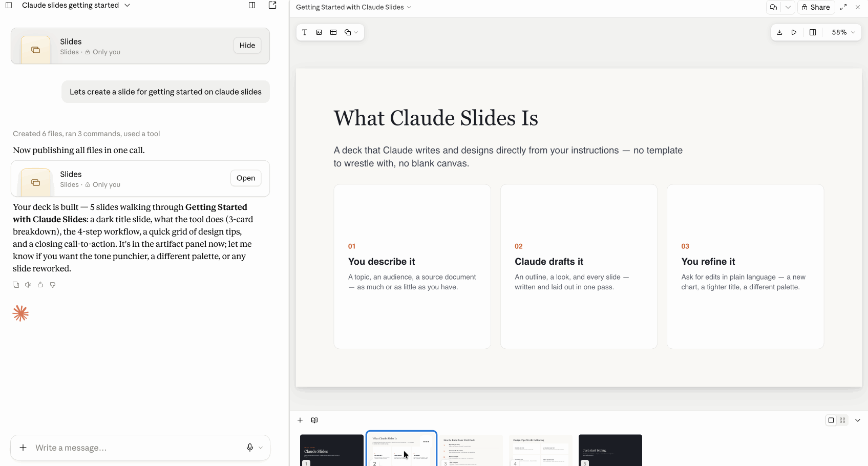
Task: Toggle the artifact panel layout icon in chat header
Action: coord(252,5)
